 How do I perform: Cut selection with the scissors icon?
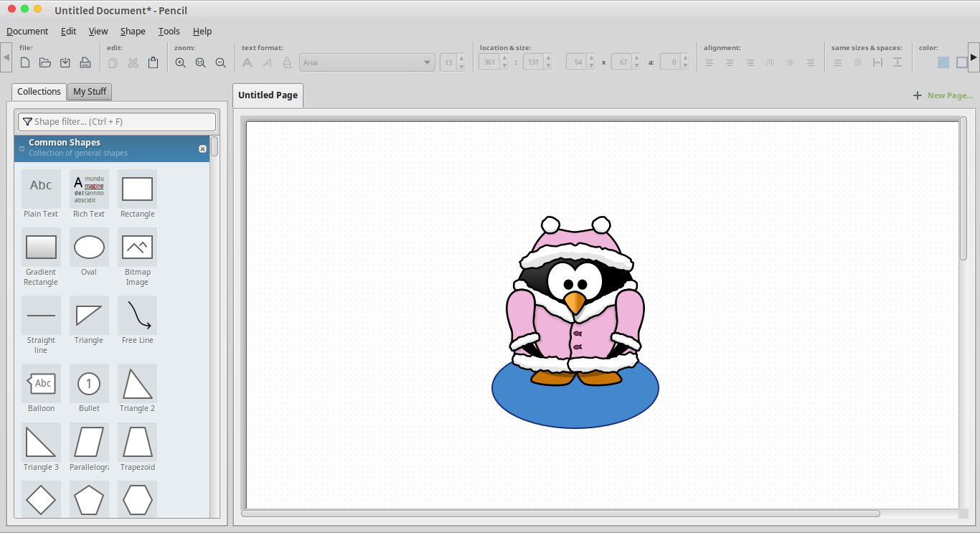click(x=133, y=63)
